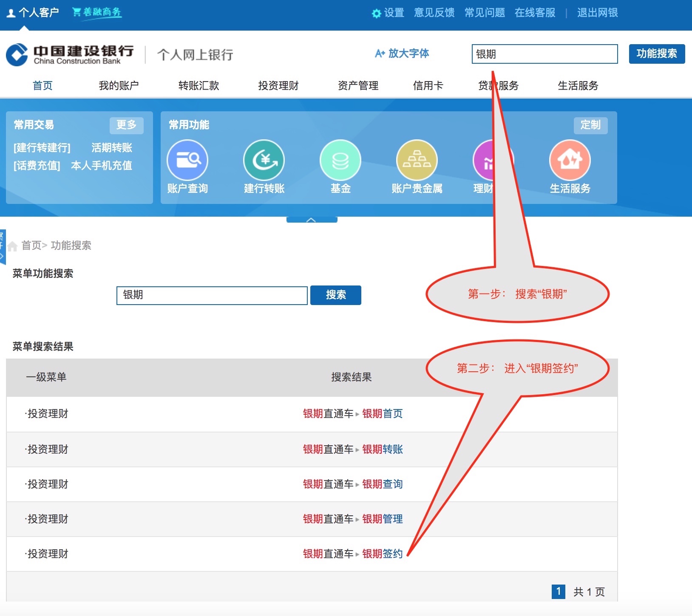Click 活期转账 quick transaction
692x616 pixels.
(x=112, y=147)
